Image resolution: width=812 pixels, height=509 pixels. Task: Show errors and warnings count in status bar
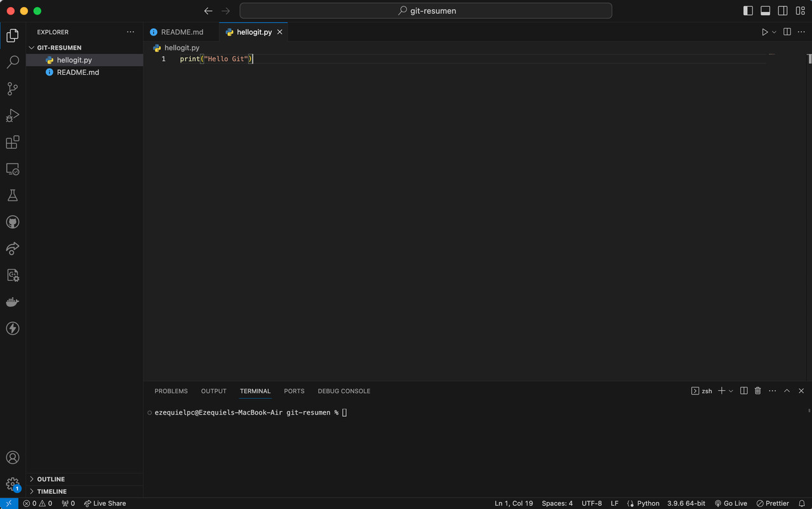pos(38,503)
